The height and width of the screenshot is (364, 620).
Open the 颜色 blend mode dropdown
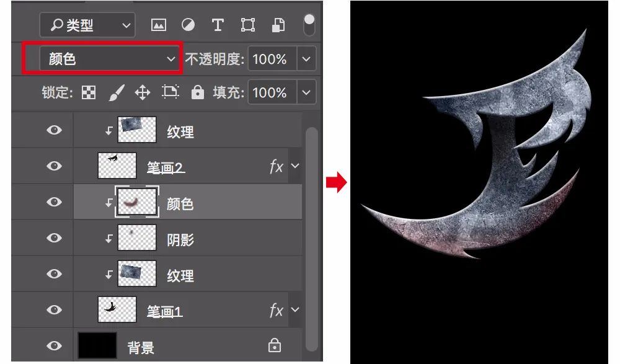102,59
